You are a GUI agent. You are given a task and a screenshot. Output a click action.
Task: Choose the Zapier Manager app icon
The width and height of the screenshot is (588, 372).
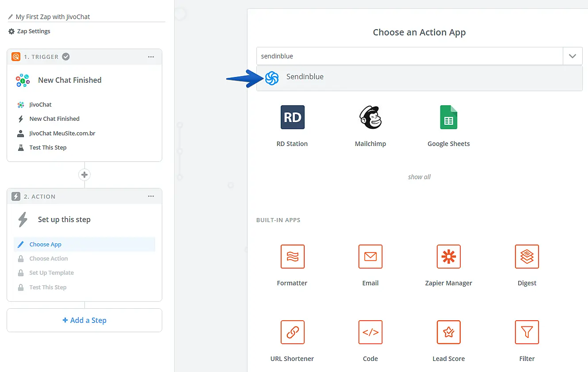(x=448, y=257)
